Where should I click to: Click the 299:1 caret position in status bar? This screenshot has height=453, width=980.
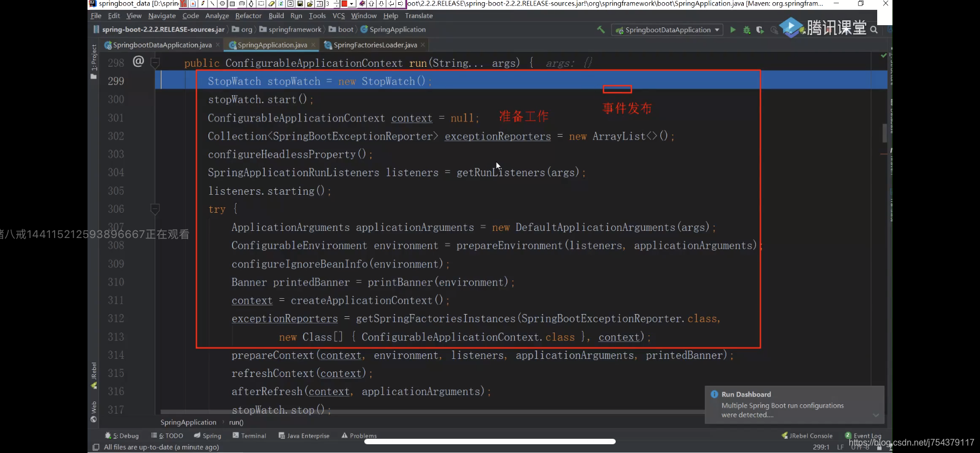821,447
